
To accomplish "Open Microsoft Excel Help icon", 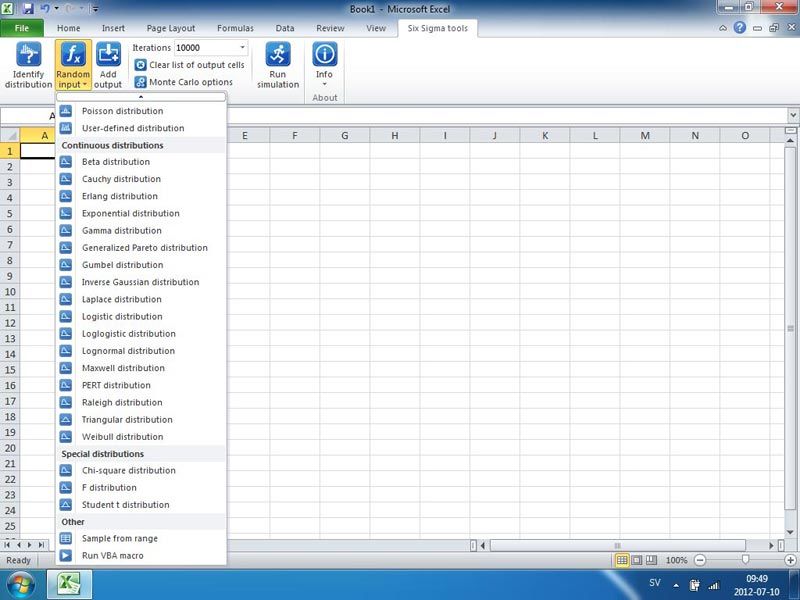I will click(x=740, y=28).
